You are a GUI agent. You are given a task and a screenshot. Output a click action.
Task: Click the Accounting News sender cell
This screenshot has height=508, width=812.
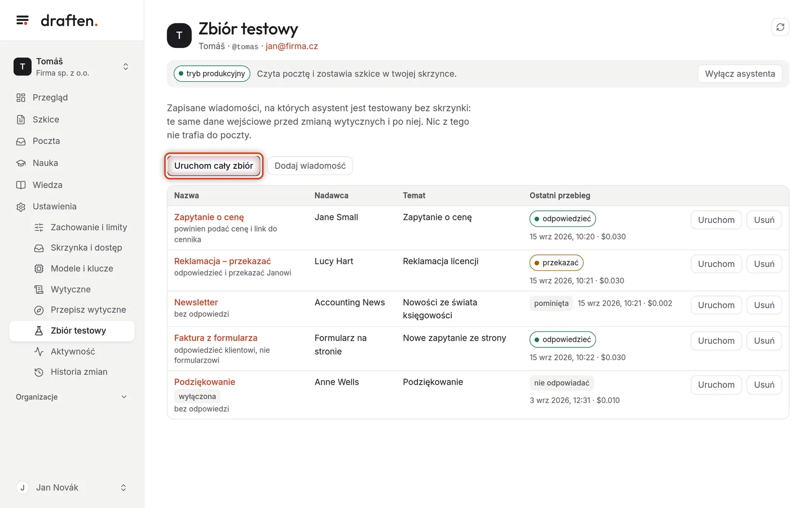[x=349, y=302]
